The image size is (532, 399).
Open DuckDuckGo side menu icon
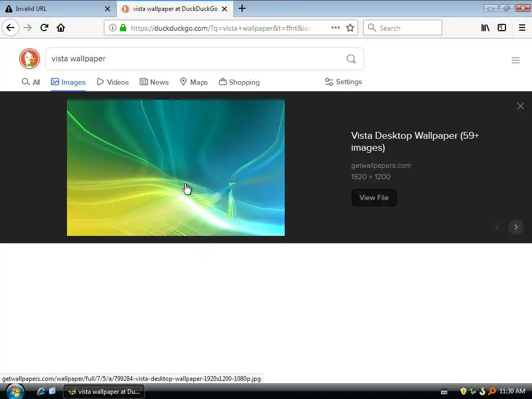515,60
